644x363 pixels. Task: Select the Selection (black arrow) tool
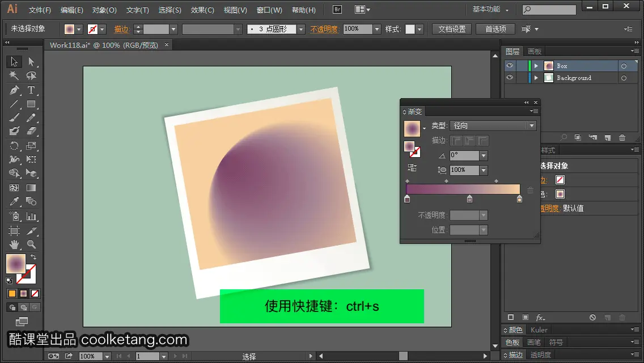click(14, 62)
